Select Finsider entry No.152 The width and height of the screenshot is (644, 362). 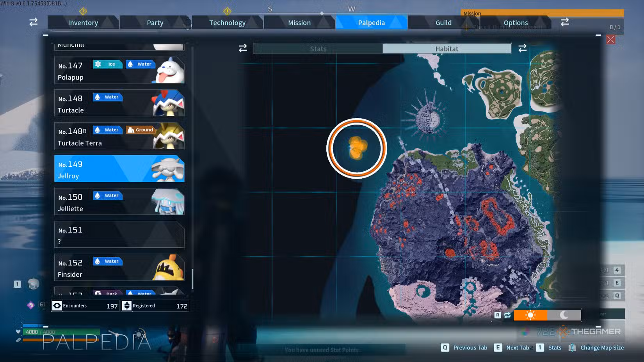(119, 267)
